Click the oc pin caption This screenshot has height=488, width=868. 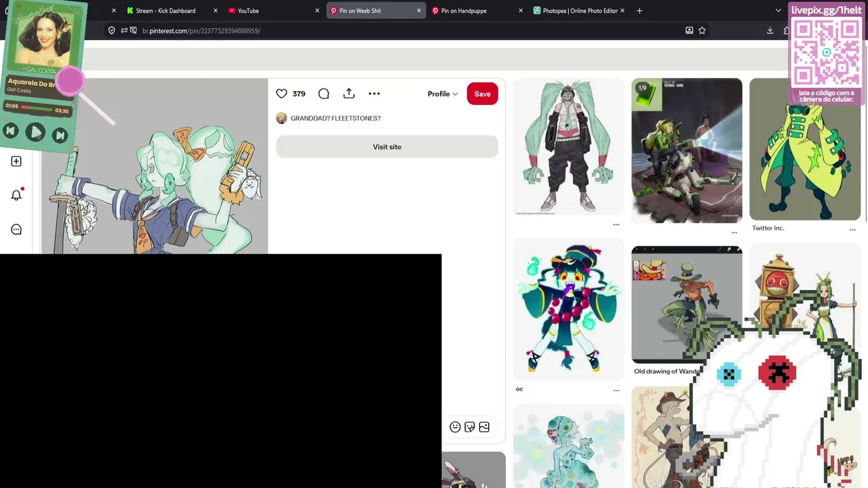[x=519, y=389]
